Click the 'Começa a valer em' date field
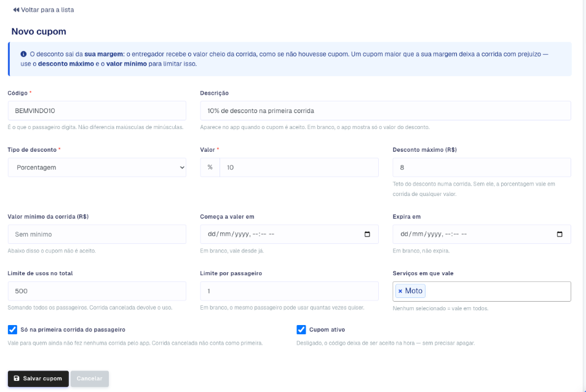586x392 pixels. pyautogui.click(x=289, y=234)
